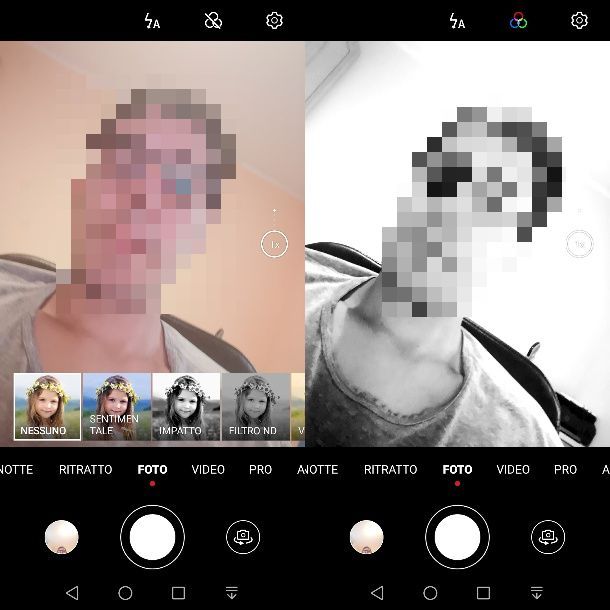Image resolution: width=610 pixels, height=610 pixels.
Task: Tap the shutter button in right screenshot
Action: (458, 537)
